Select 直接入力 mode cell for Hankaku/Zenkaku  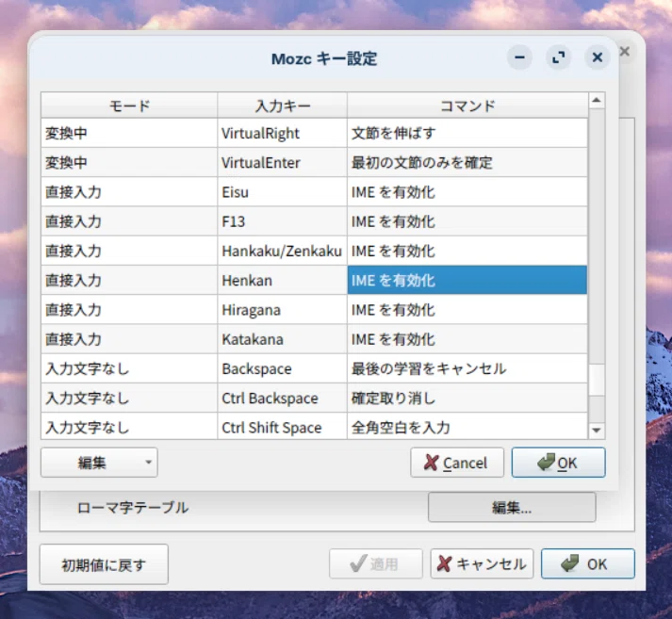coord(129,251)
